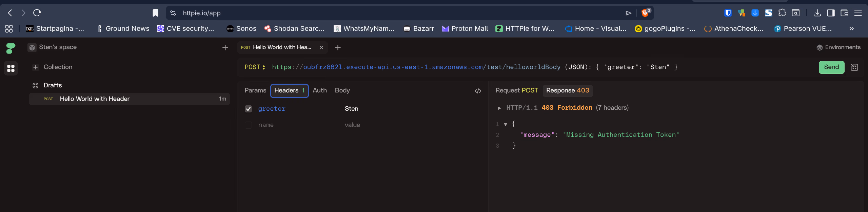868x212 pixels.
Task: Open the Environments button
Action: (839, 47)
